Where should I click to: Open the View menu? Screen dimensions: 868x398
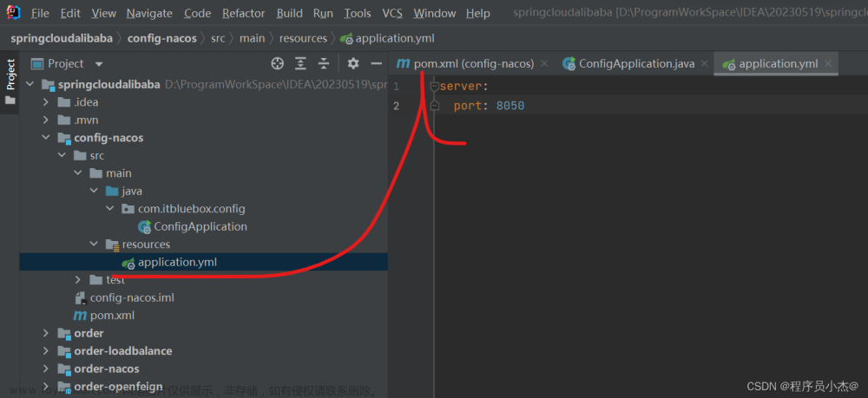pos(103,13)
